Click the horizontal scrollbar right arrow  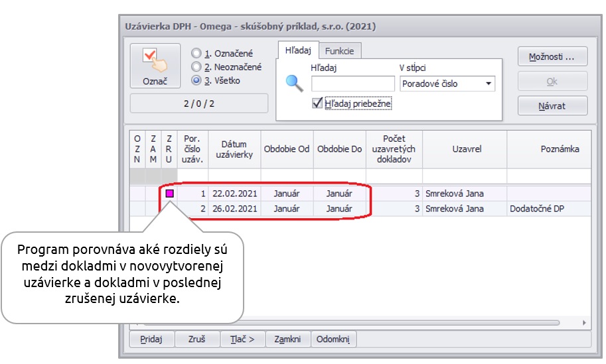tap(584, 322)
